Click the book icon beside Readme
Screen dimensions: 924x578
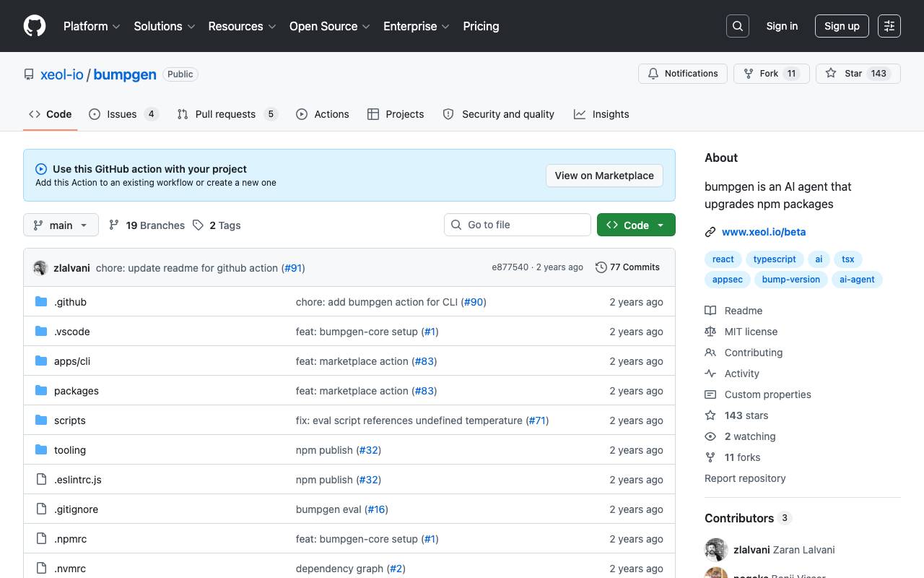pyautogui.click(x=710, y=311)
